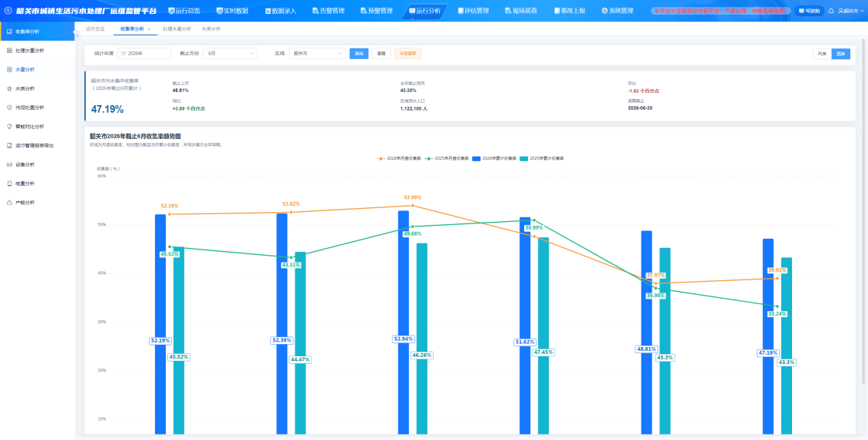Click the 2026-06-30 date value
868x440 pixels.
tap(641, 108)
